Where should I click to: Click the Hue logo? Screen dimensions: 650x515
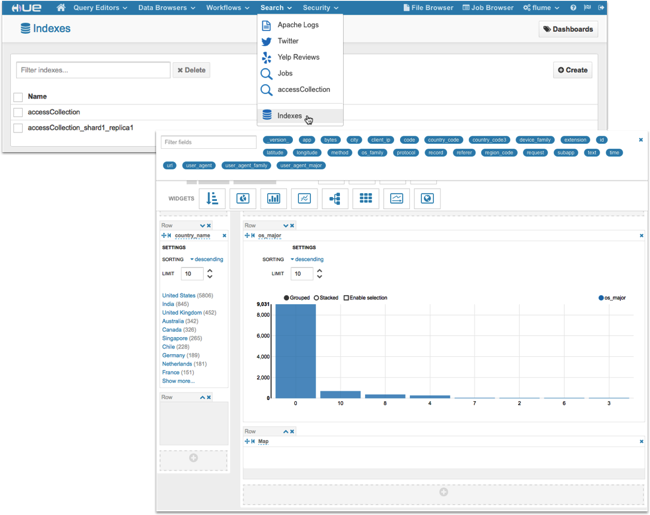point(27,8)
